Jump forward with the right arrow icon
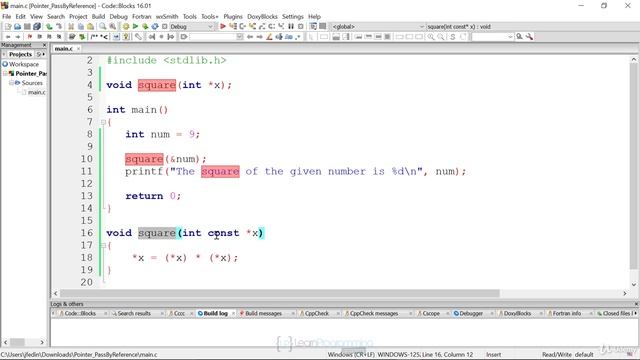 pyautogui.click(x=18, y=37)
